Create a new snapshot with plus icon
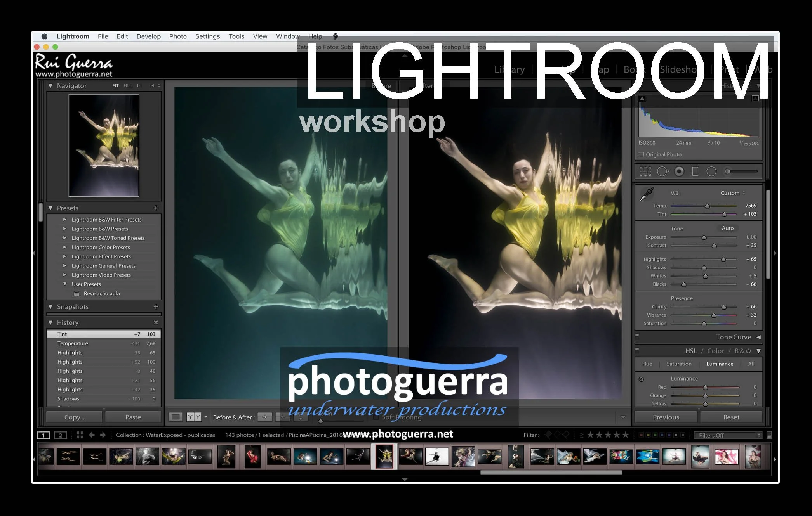The height and width of the screenshot is (516, 812). [x=156, y=306]
